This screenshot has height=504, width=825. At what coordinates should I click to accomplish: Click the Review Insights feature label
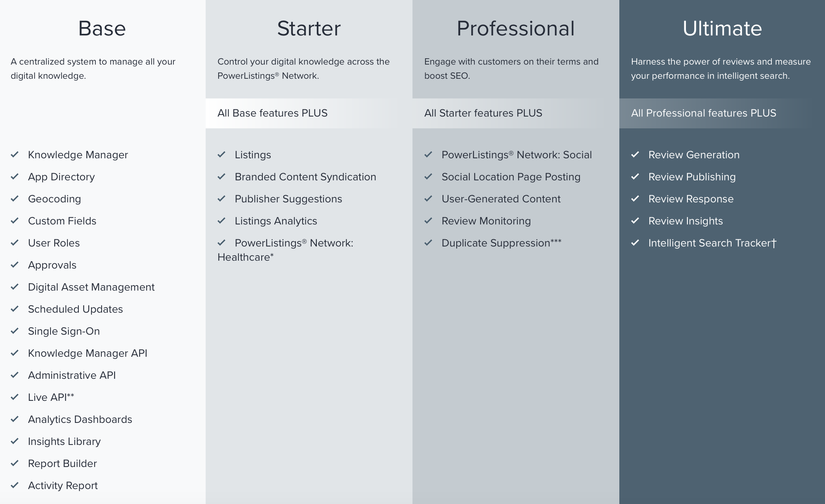pos(686,221)
